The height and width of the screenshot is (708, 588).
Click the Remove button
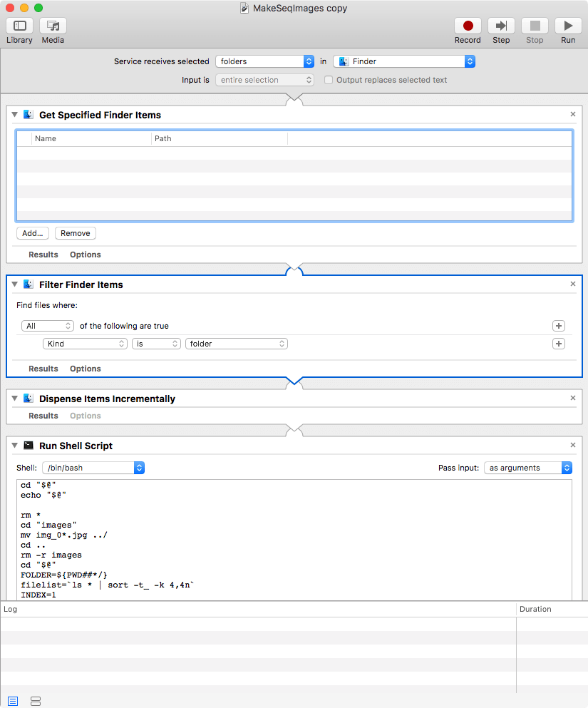76,233
